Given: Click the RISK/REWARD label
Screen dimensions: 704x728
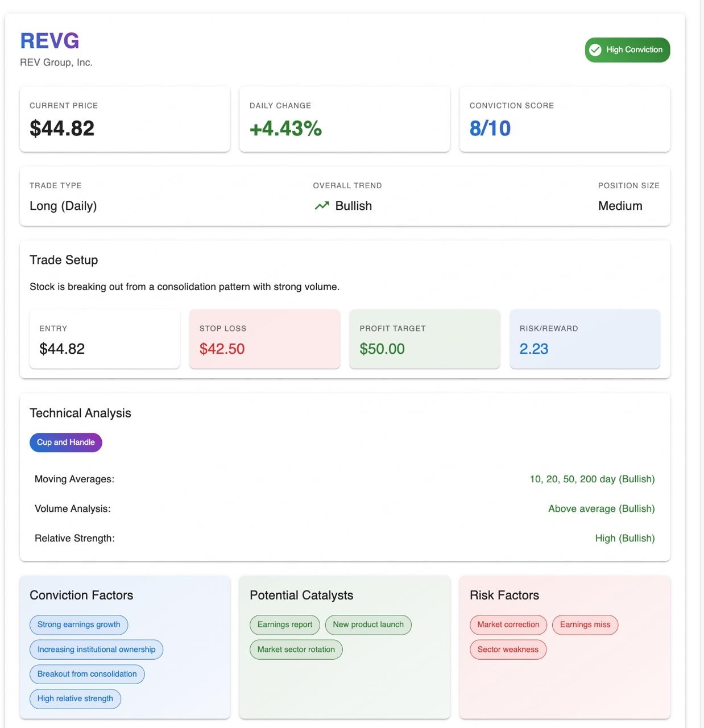Looking at the screenshot, I should [x=549, y=329].
